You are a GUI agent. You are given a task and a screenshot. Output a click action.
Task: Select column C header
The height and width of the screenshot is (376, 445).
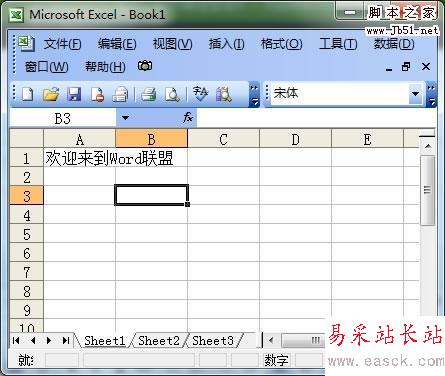click(223, 139)
